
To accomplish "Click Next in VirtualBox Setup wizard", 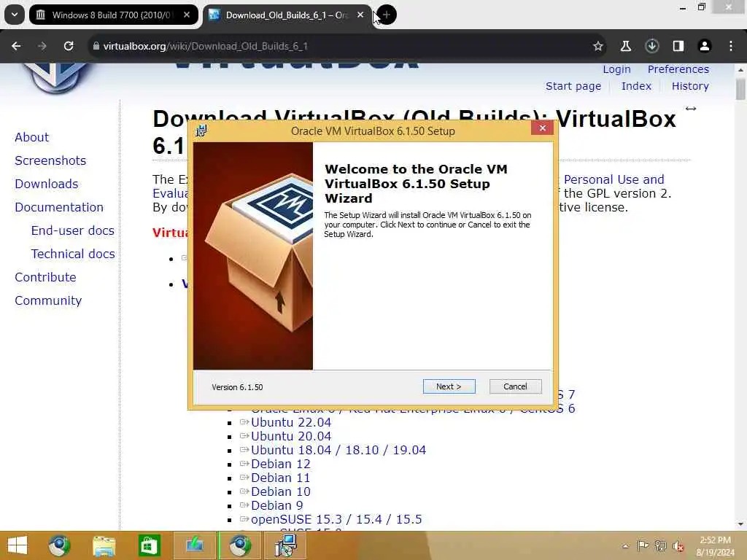I will pyautogui.click(x=449, y=386).
